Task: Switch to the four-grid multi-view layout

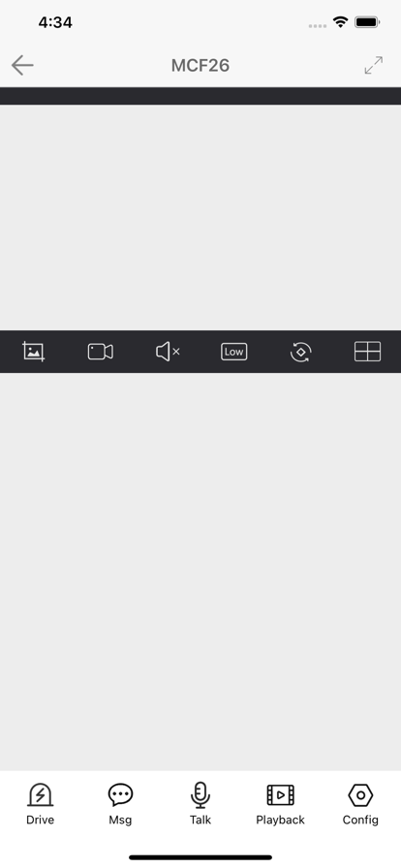Action: click(367, 352)
